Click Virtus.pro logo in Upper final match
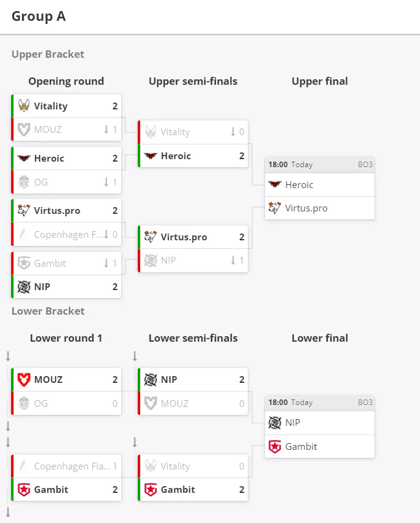 [x=275, y=208]
